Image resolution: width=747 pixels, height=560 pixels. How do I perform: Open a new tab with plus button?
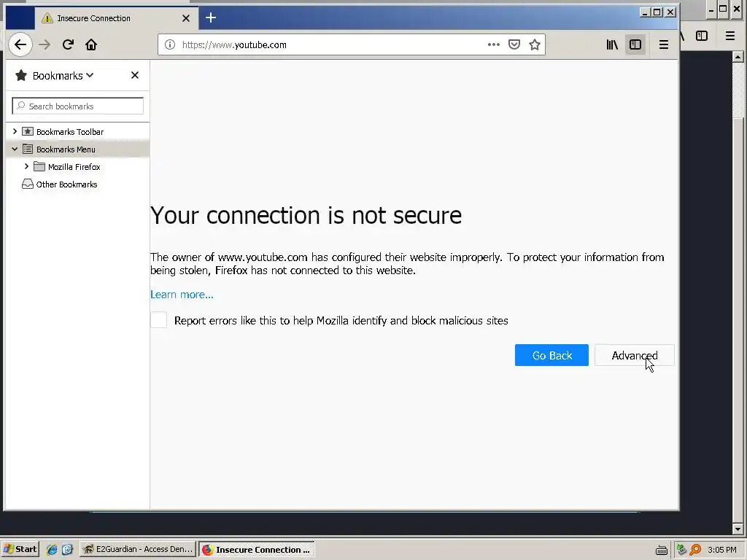click(x=211, y=18)
